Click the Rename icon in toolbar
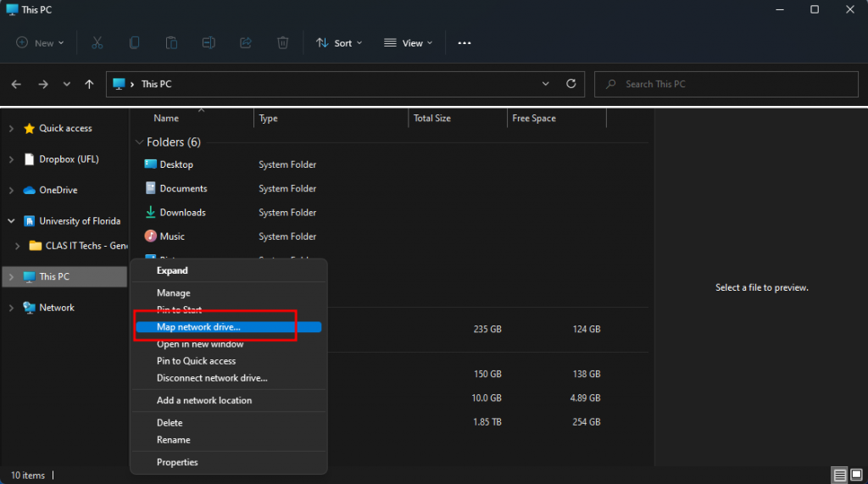 point(209,42)
